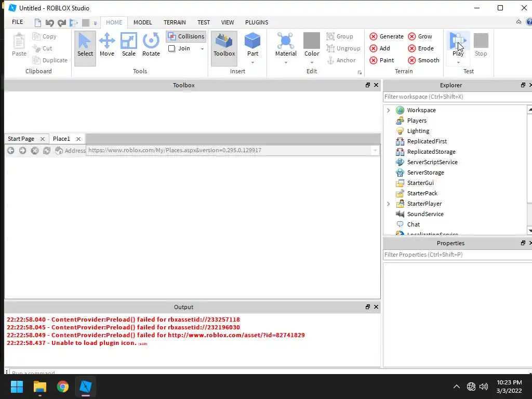Click the terrain Smooth tool
532x399 pixels.
(423, 60)
